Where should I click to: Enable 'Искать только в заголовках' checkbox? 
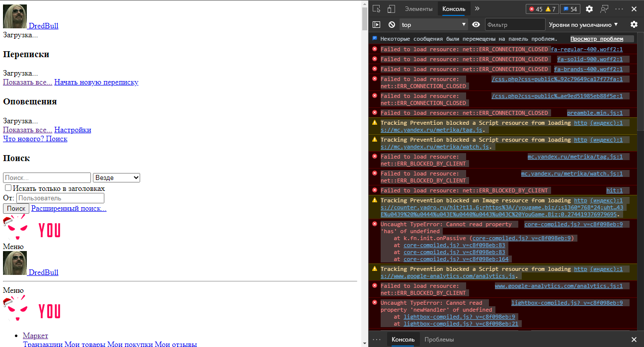click(8, 188)
